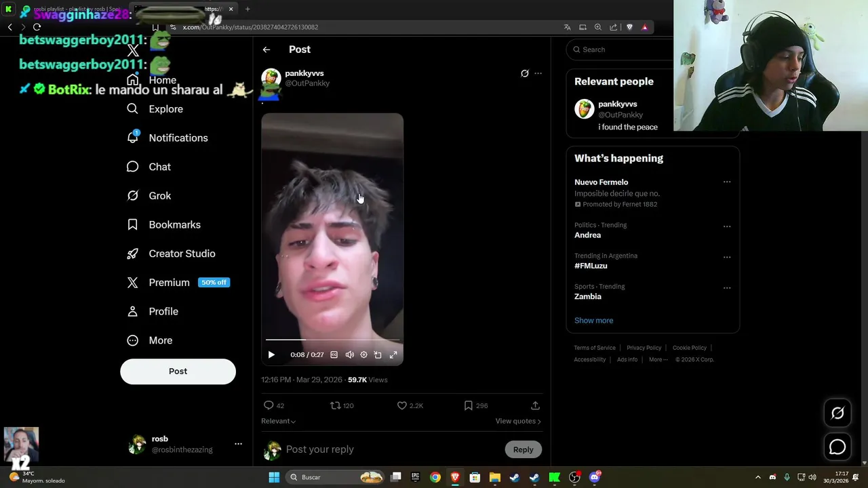The height and width of the screenshot is (488, 868).
Task: Click the reply comment icon (42)
Action: click(273, 405)
